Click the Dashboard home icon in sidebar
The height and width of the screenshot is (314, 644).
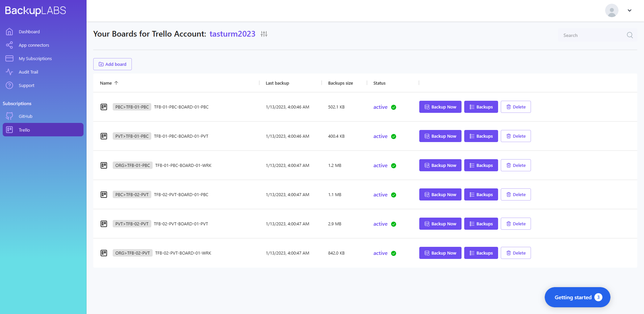(x=9, y=32)
